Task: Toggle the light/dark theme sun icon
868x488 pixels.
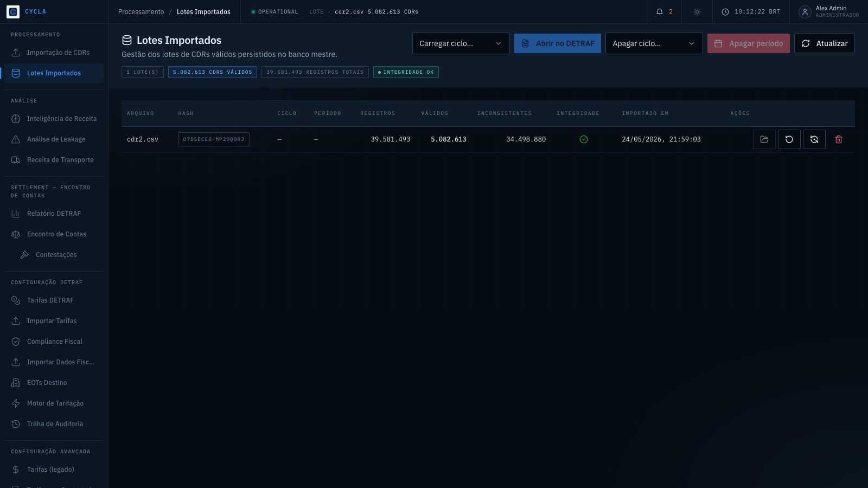Action: coord(697,11)
